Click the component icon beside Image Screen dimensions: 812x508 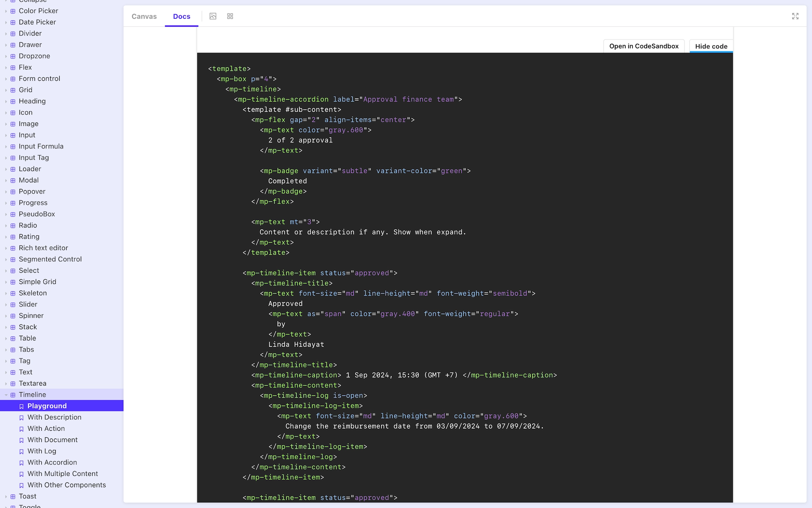[x=13, y=124]
